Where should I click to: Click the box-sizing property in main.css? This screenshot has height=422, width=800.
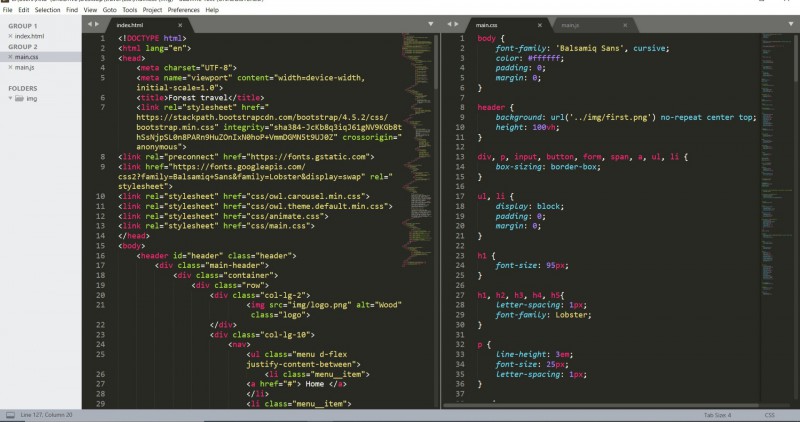tap(519, 167)
